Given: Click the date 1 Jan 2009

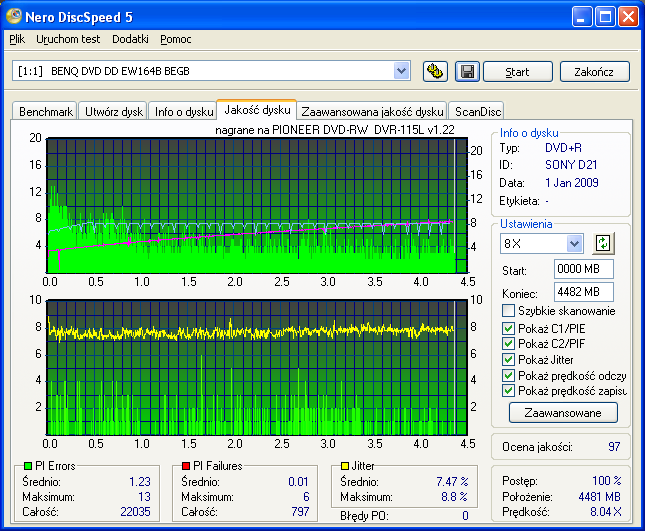Looking at the screenshot, I should pos(572,183).
